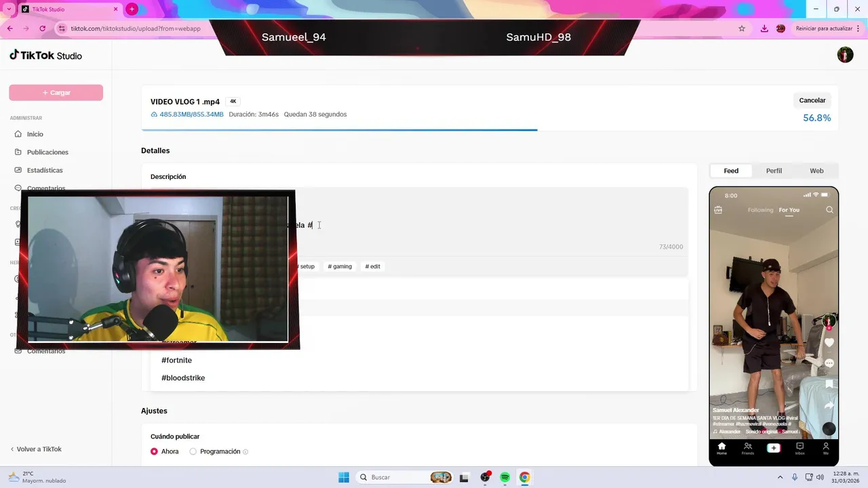Tap the plus create button in preview
Screen dimensions: 868x488
pos(774,448)
